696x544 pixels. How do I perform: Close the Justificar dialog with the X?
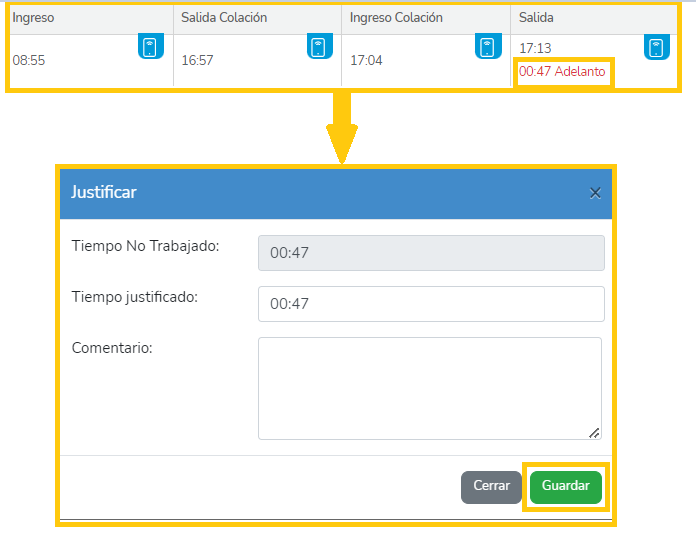point(595,193)
